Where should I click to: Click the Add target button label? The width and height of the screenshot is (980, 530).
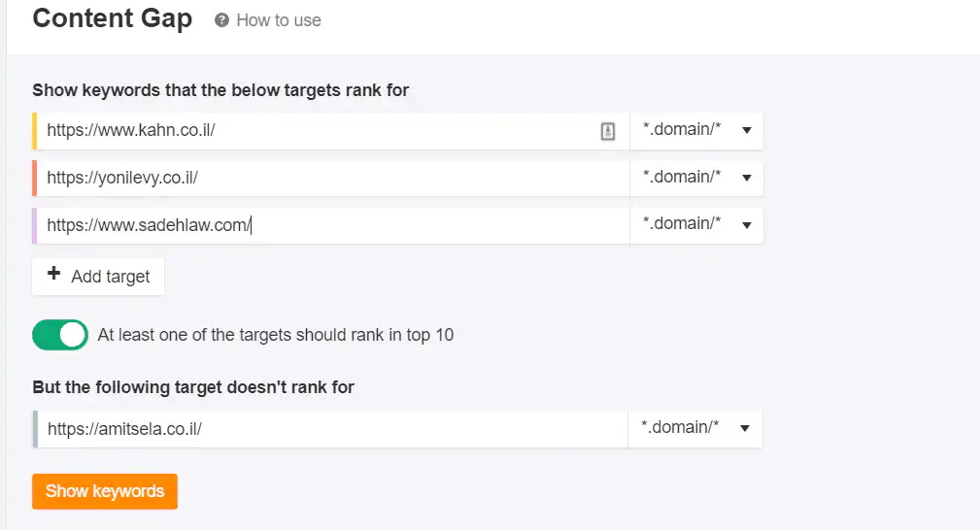pyautogui.click(x=110, y=277)
